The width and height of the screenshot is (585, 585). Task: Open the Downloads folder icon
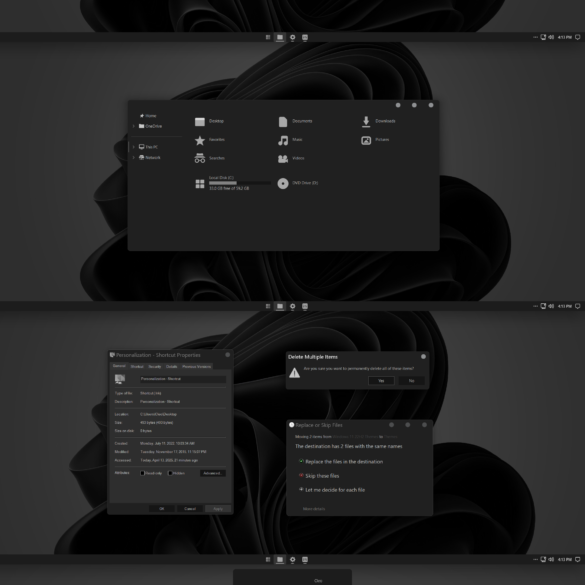(366, 122)
